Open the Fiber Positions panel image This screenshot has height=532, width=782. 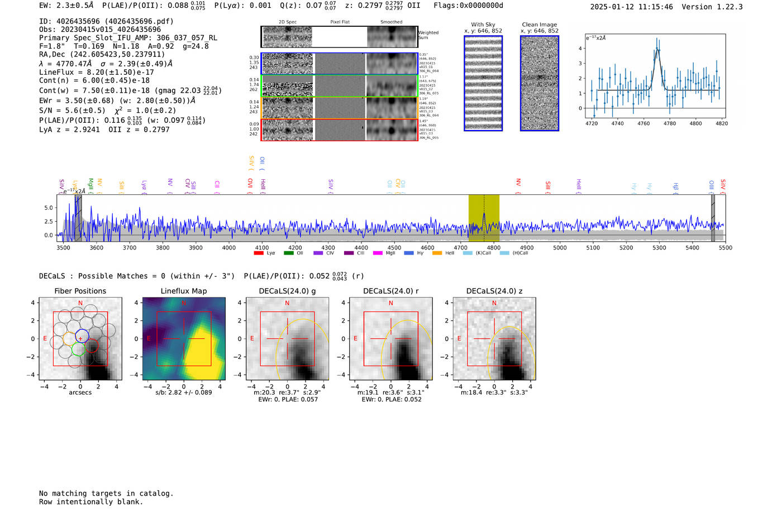coord(80,339)
